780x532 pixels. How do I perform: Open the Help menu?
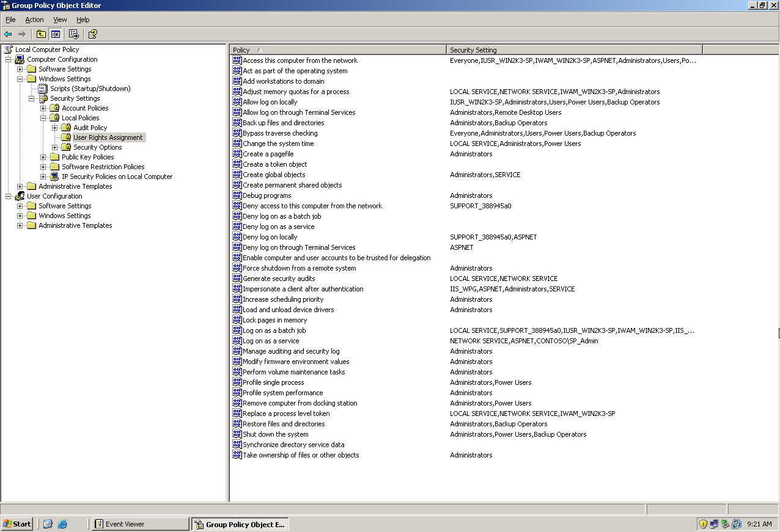83,20
